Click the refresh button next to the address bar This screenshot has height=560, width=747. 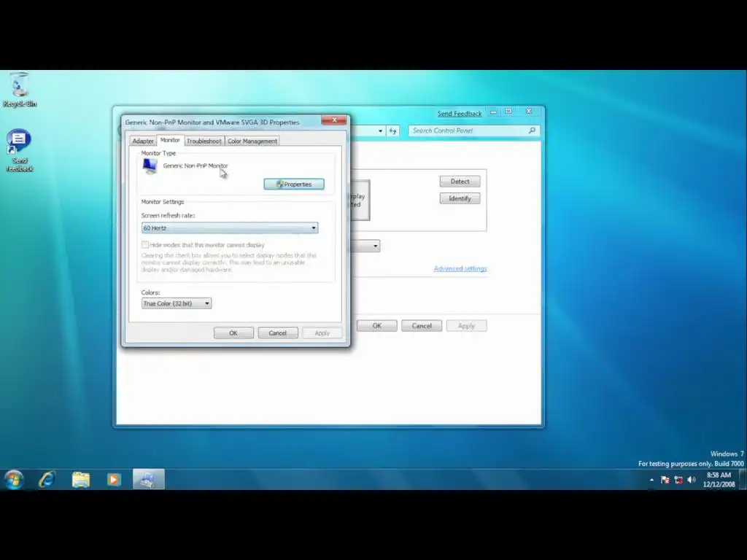[392, 131]
